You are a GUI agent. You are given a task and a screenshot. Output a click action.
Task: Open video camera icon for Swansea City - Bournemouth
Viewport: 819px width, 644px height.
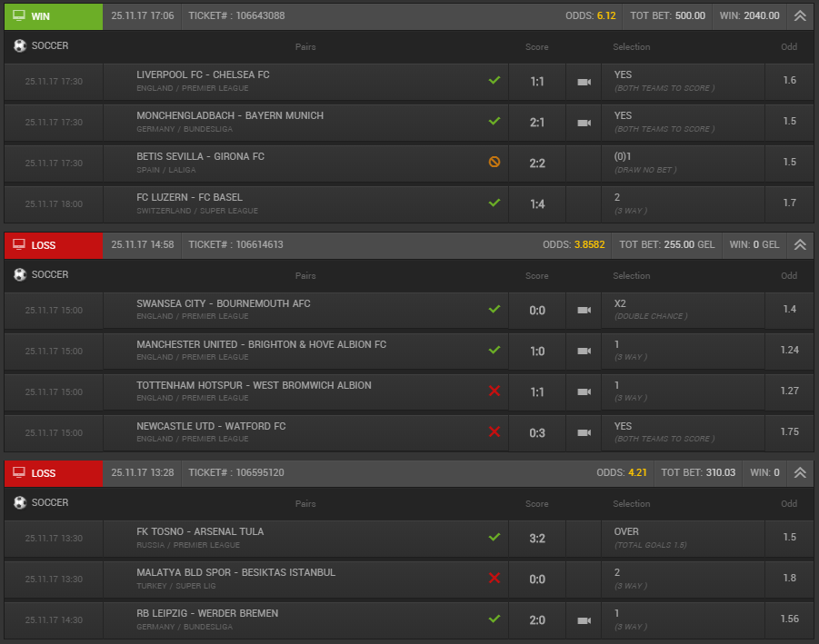[x=584, y=310]
